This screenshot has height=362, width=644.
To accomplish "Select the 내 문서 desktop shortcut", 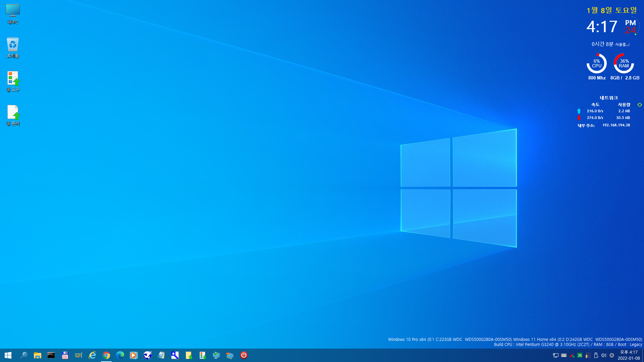I will pyautogui.click(x=13, y=115).
